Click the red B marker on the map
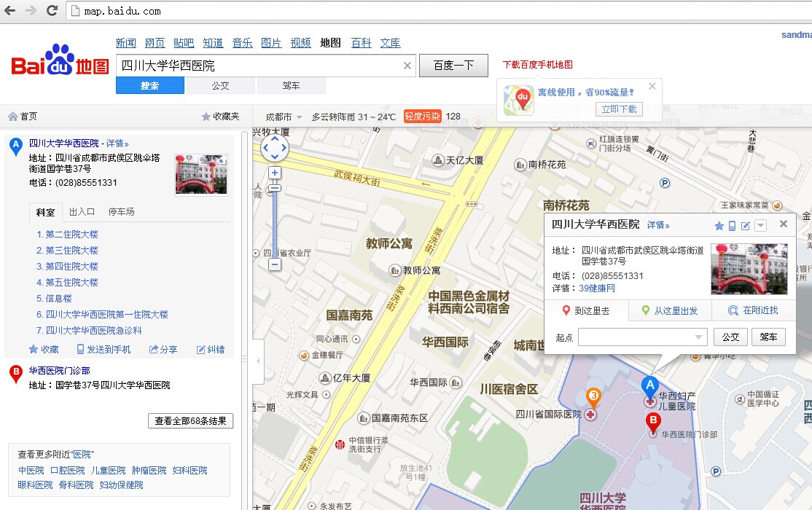Viewport: 812px width, 510px height. coord(653,421)
